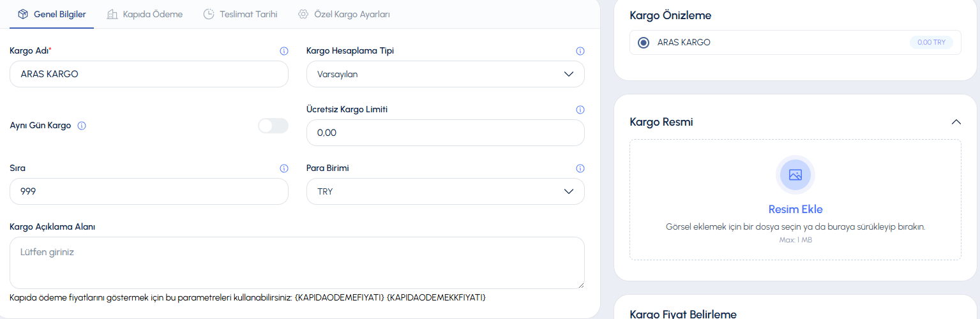Screen dimensions: 980x319
Task: Click the Kargo Fiyat Belirleme heading
Action: pyautogui.click(x=683, y=314)
